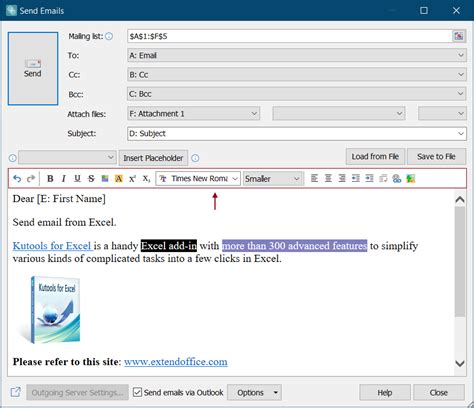
Task: Align text left
Action: [x=314, y=179]
